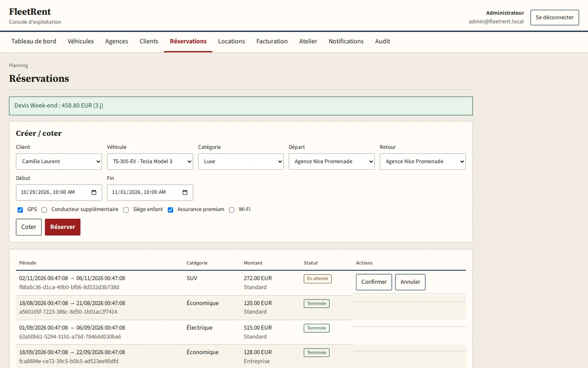Click the Électrique category cell
Image resolution: width=588 pixels, height=368 pixels.
pos(199,328)
